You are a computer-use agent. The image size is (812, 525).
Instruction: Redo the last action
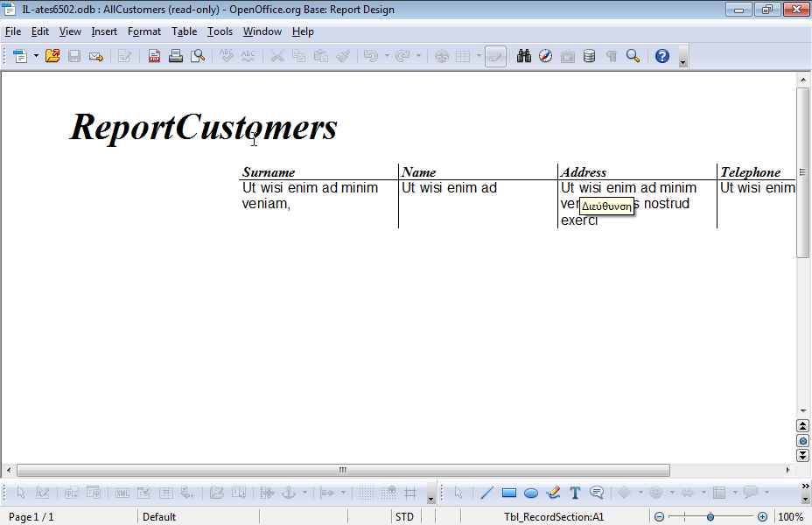click(402, 56)
